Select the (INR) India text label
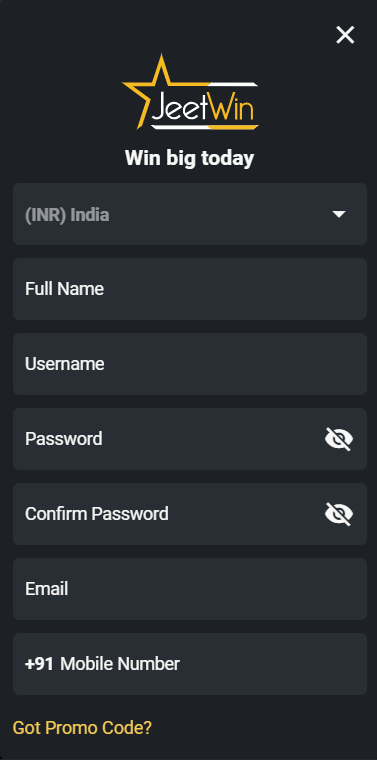 67,215
